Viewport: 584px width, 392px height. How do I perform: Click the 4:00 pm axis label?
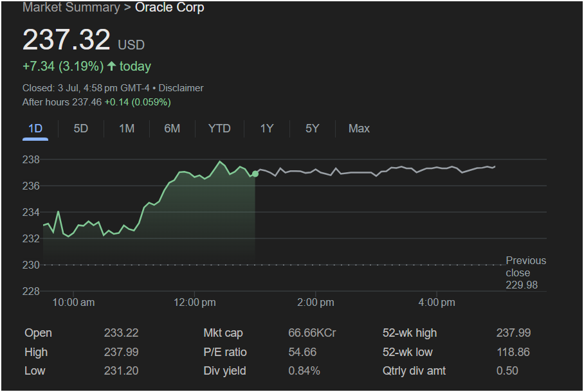[437, 302]
